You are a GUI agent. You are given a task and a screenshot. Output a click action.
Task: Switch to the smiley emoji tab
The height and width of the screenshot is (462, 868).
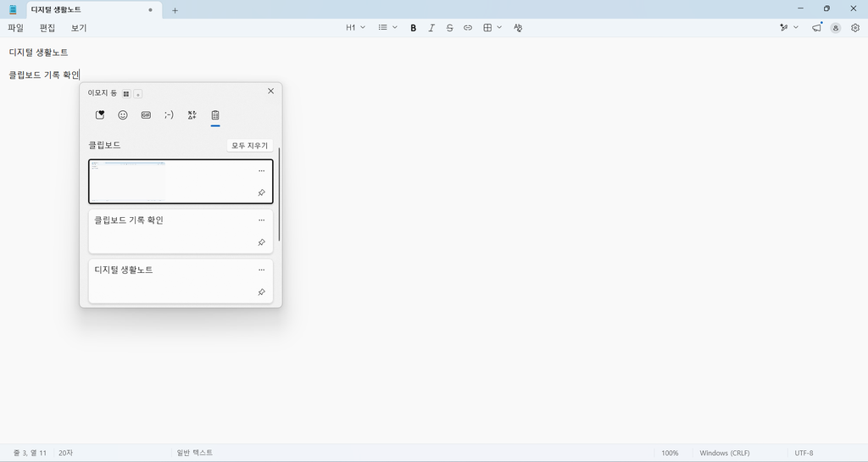click(x=123, y=115)
